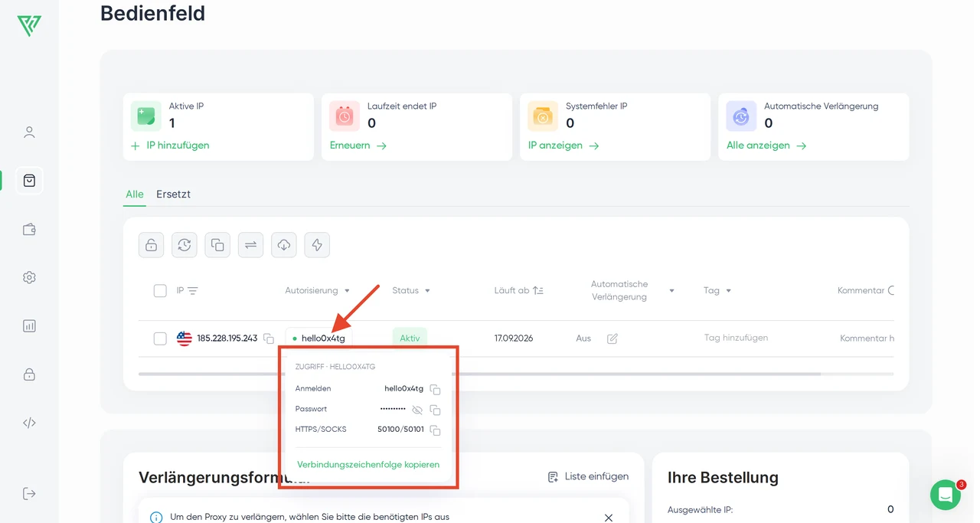
Task: Copy the Passwort value
Action: tap(435, 410)
